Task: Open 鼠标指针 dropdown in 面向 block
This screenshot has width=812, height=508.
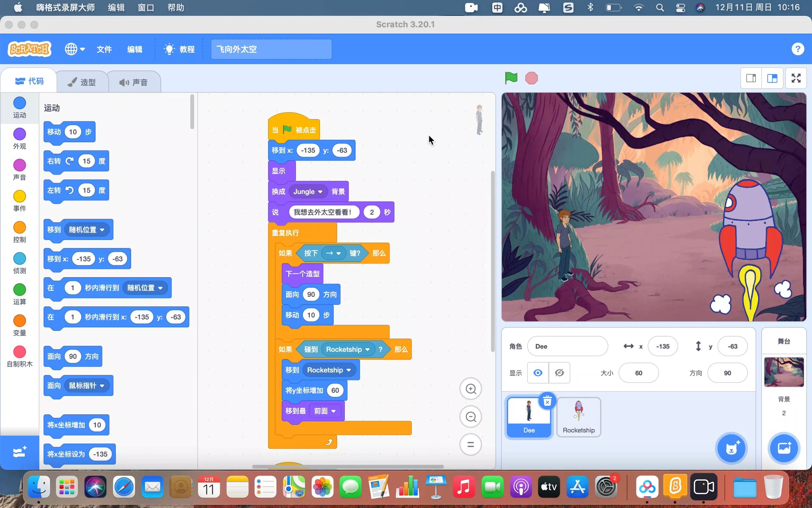Action: [87, 386]
